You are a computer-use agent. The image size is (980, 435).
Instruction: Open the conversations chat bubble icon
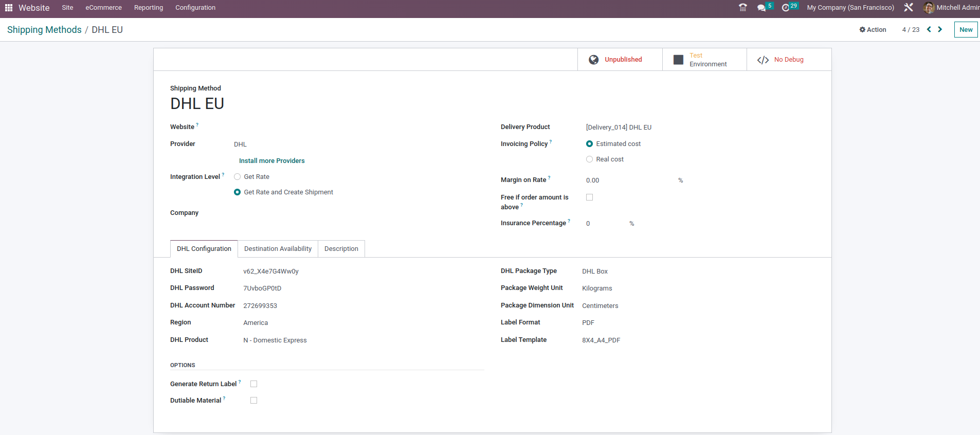(x=761, y=8)
